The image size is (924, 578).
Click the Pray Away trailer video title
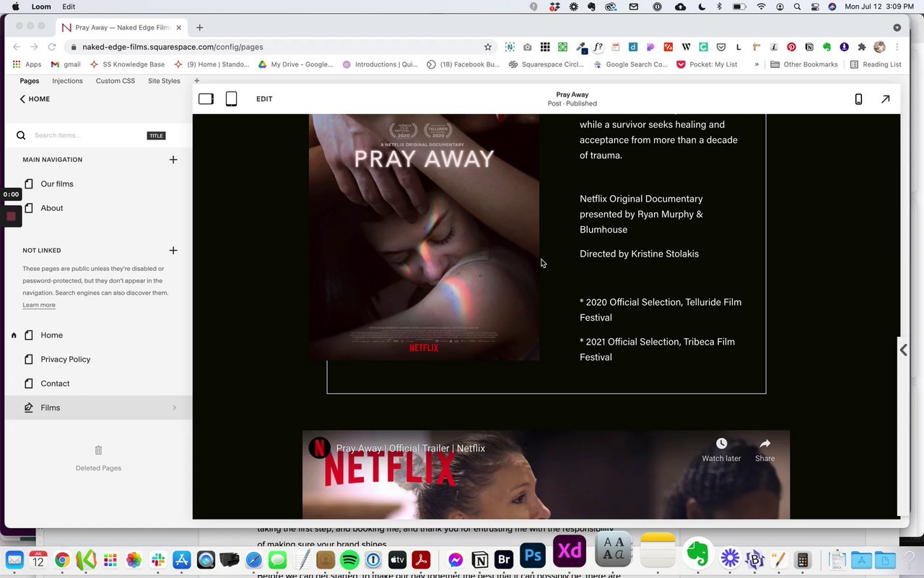411,448
